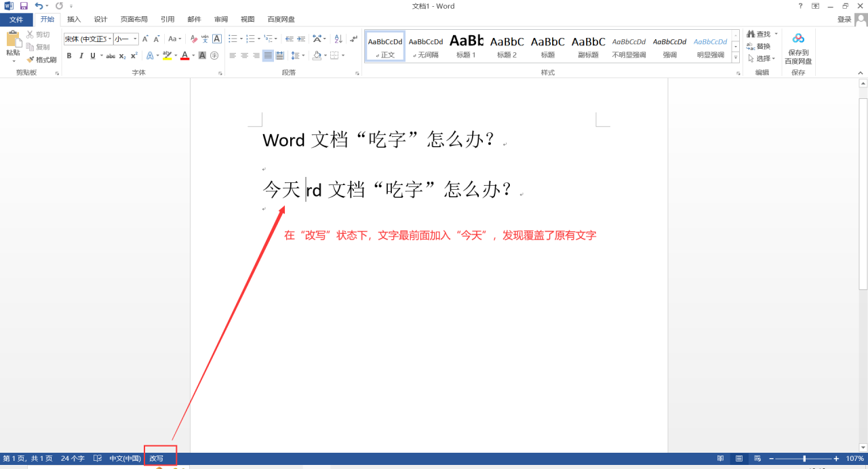The height and width of the screenshot is (469, 868).
Task: Switch to the Design (设计) tab
Action: pos(100,20)
